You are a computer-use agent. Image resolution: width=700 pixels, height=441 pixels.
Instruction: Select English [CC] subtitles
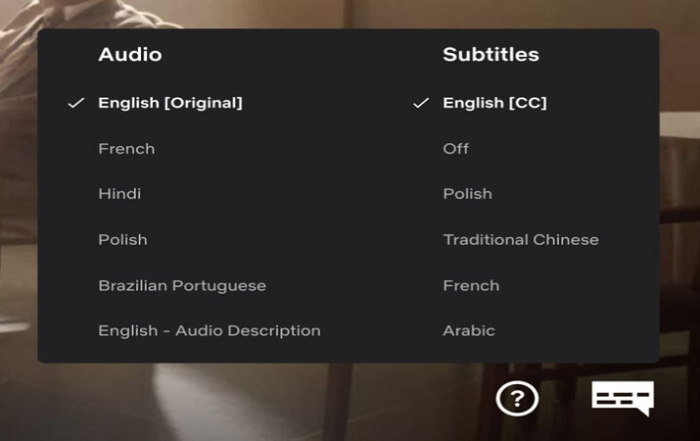(495, 102)
